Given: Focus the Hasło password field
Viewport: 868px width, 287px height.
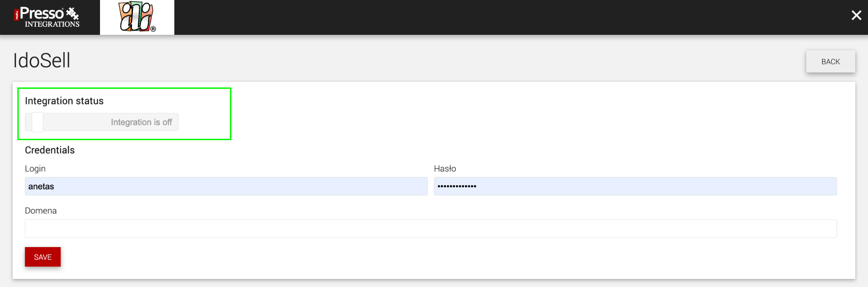Looking at the screenshot, I should point(635,186).
